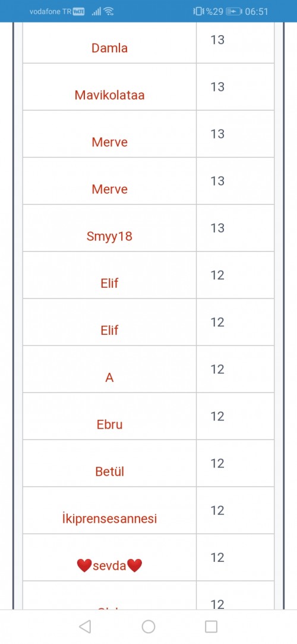The width and height of the screenshot is (297, 644).
Task: Tap the Wi-Fi status icon
Action: coord(108,11)
